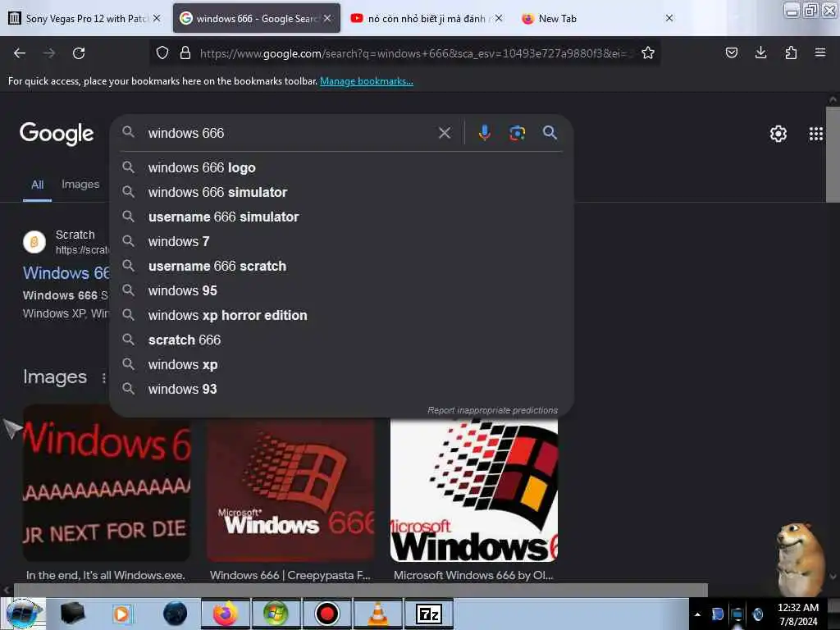Choose suggestion windows xp
Image resolution: width=840 pixels, height=630 pixels.
point(342,365)
